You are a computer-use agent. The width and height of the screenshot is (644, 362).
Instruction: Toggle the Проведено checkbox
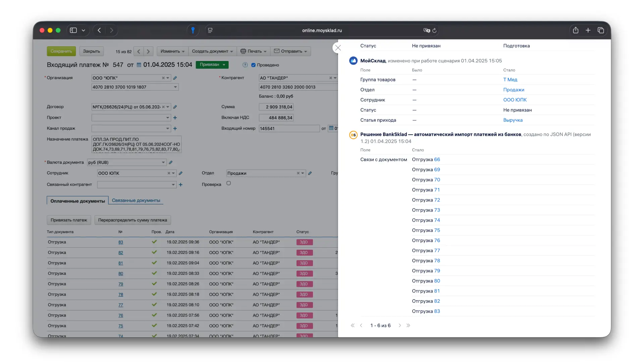(254, 65)
